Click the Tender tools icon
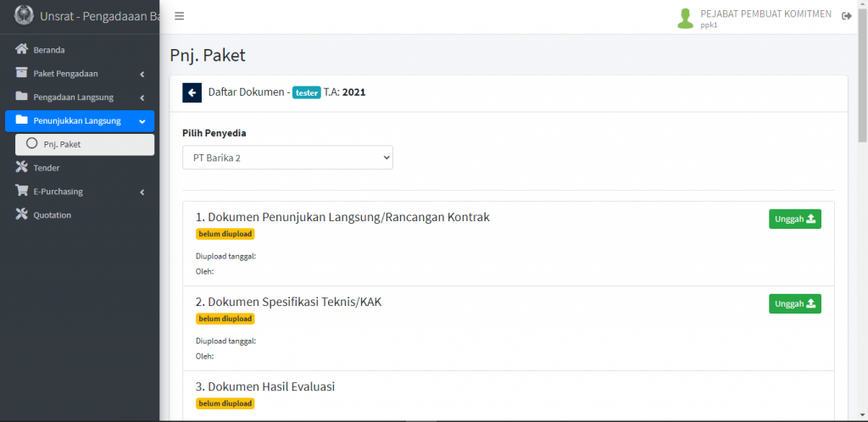The image size is (868, 422). (x=22, y=168)
